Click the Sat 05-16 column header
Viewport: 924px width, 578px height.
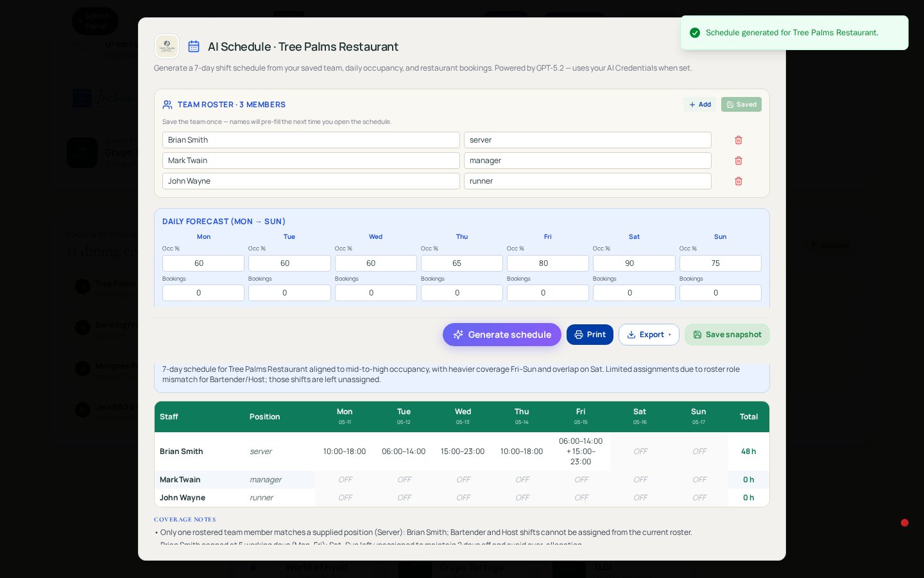(x=640, y=416)
